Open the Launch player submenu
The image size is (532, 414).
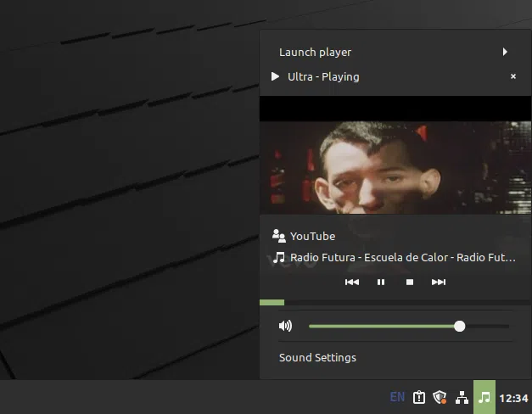pos(395,52)
